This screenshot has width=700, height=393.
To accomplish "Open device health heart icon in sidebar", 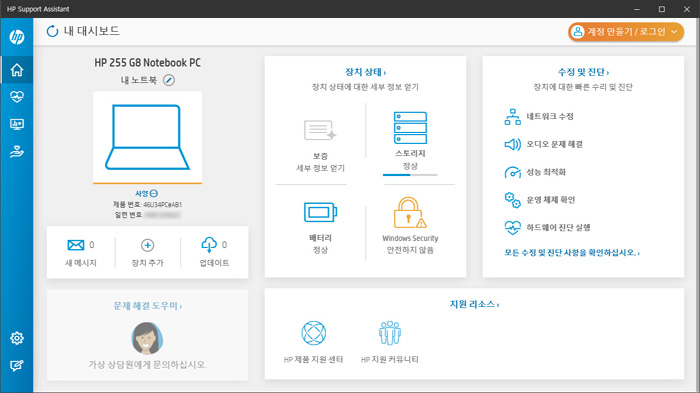I will [17, 97].
